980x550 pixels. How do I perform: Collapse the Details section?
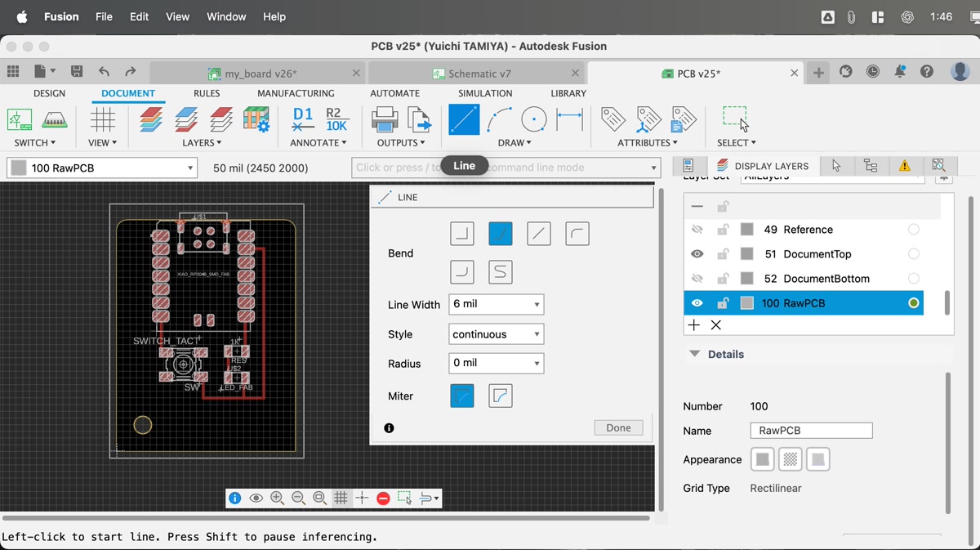(695, 354)
